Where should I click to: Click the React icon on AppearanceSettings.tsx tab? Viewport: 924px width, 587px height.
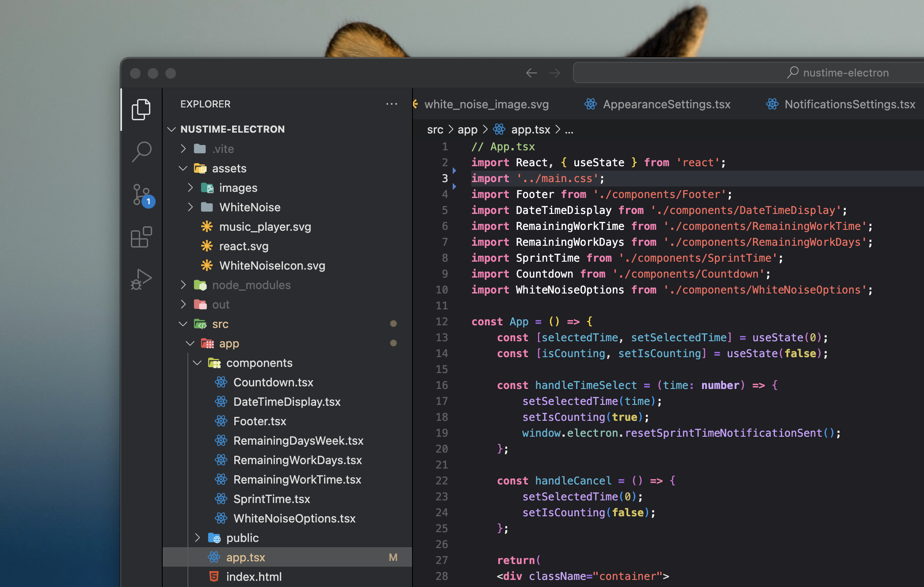591,104
